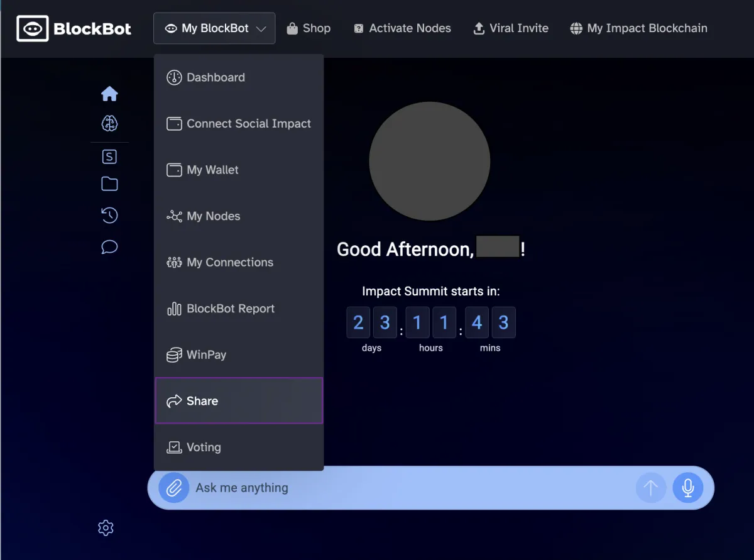754x560 pixels.
Task: Click the globe icon for Impact Blockchain
Action: [x=576, y=28]
